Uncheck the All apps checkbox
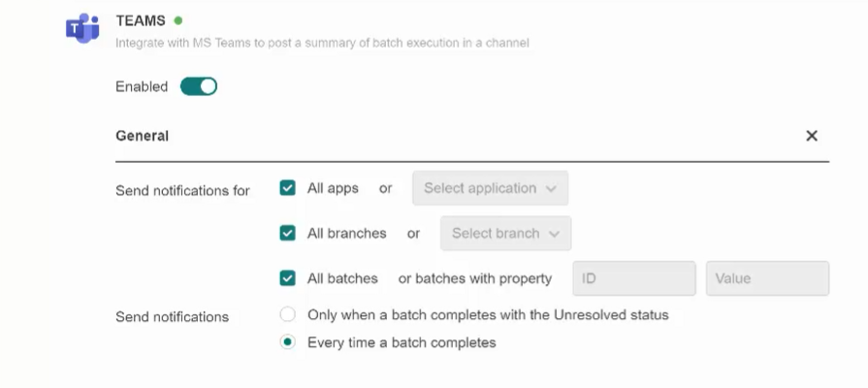 point(287,188)
